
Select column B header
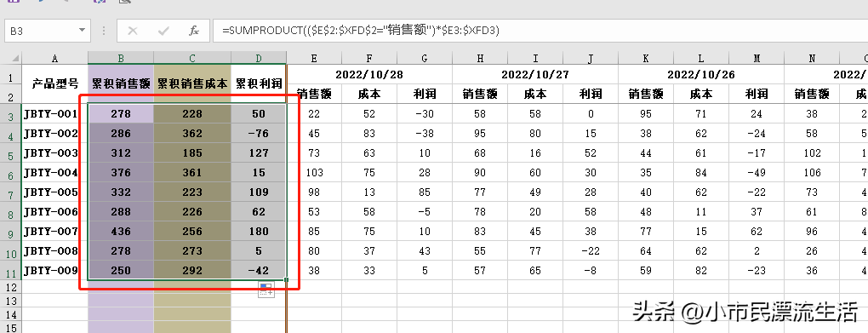pyautogui.click(x=121, y=58)
